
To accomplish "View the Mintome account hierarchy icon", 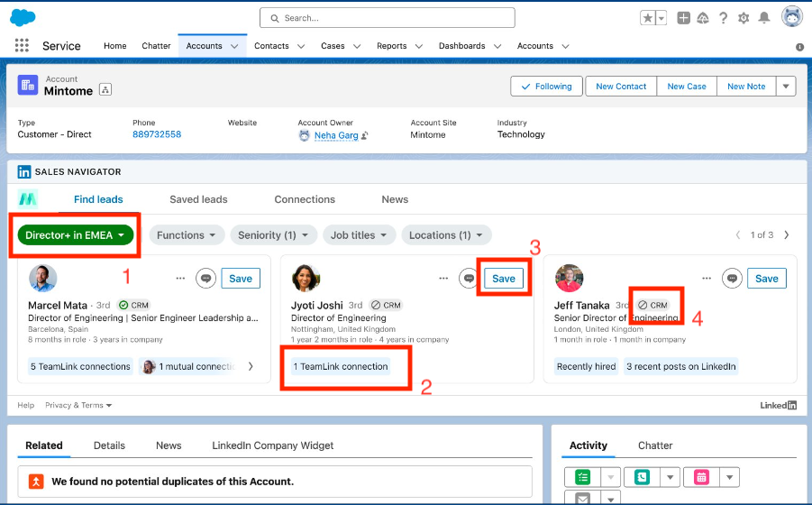I will 105,89.
